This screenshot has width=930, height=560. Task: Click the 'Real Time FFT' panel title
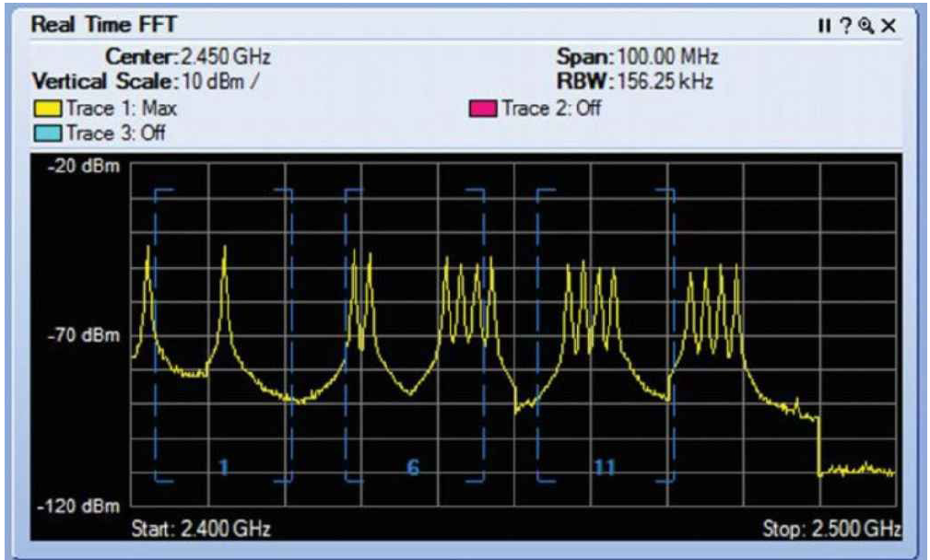coord(104,25)
